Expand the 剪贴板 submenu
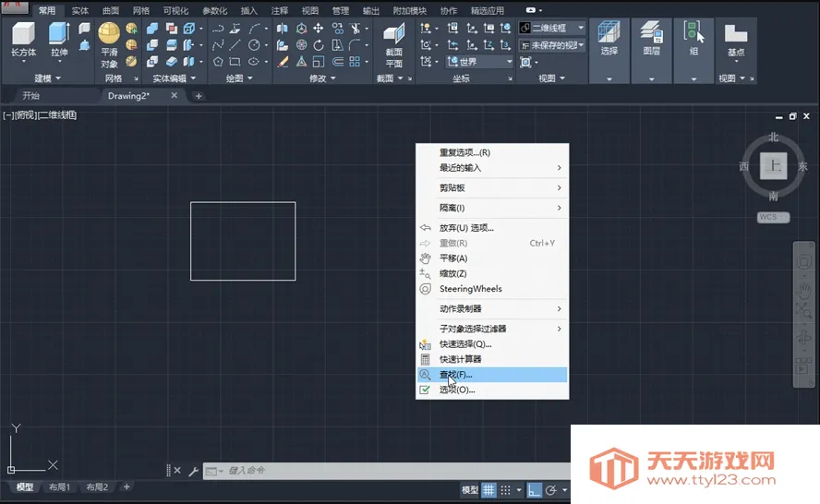 pos(492,187)
